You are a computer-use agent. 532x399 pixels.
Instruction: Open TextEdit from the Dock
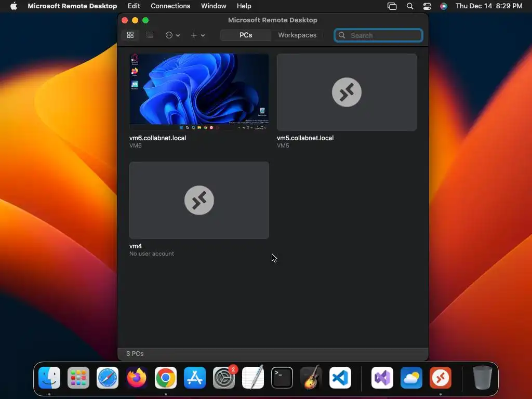(253, 378)
